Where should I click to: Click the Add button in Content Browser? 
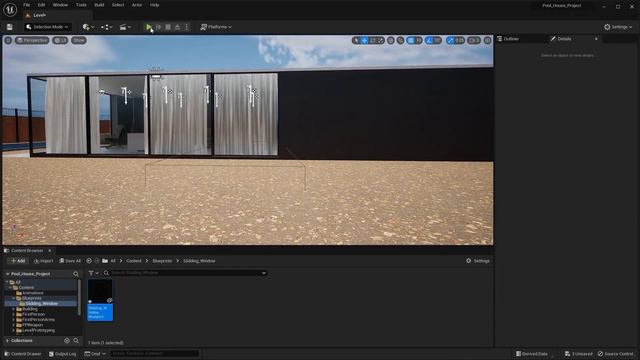point(18,261)
